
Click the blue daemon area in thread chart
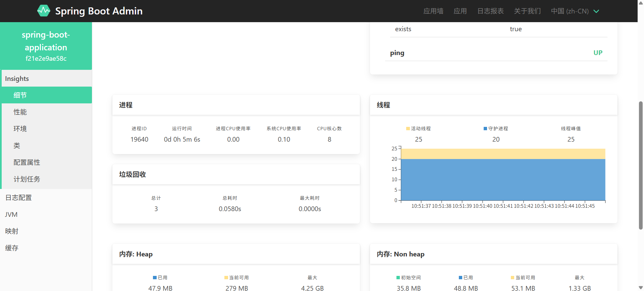point(503,180)
